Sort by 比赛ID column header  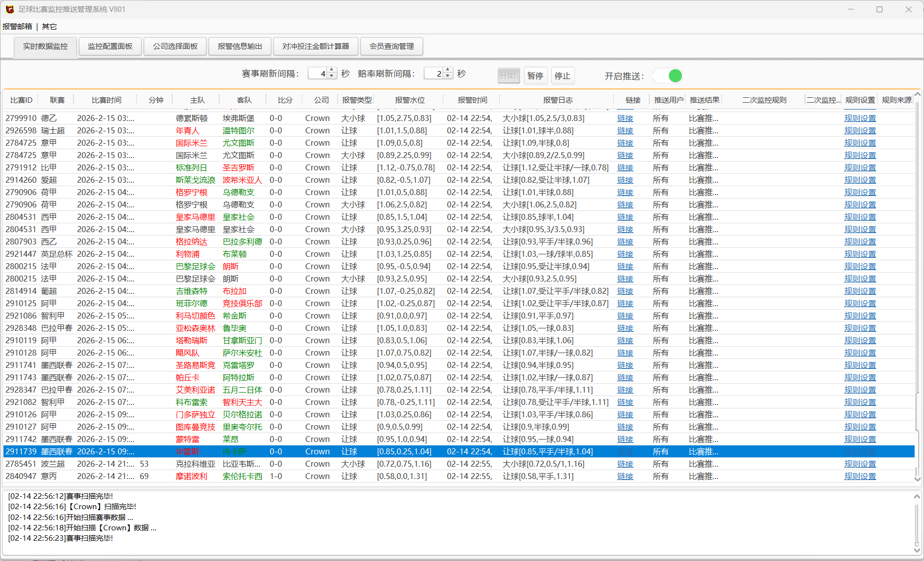pyautogui.click(x=21, y=100)
